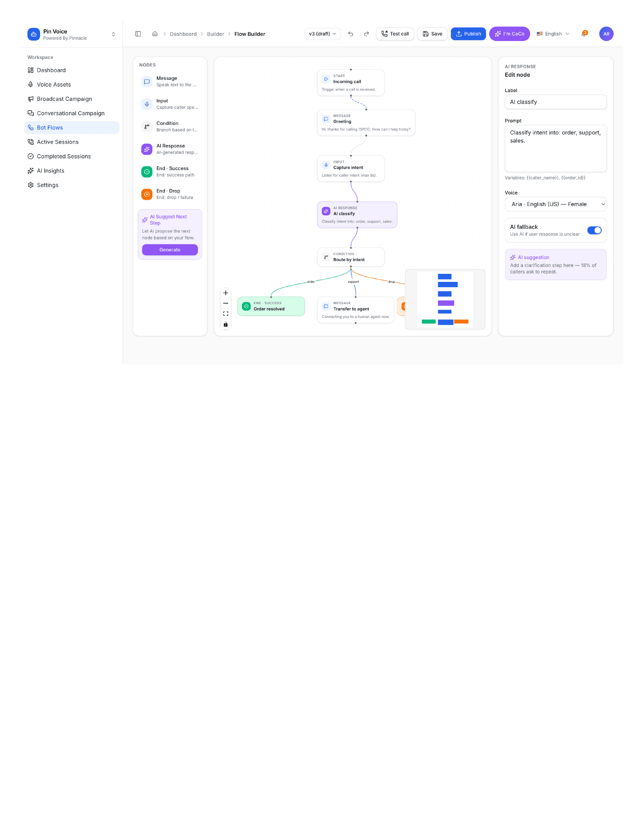Edit the Label input field
The width and height of the screenshot is (644, 834).
pyautogui.click(x=555, y=102)
